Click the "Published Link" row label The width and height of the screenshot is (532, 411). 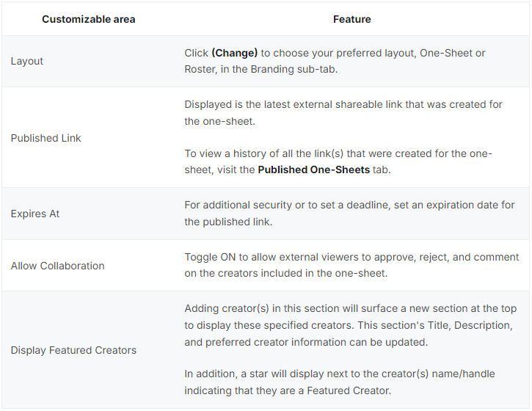(45, 138)
